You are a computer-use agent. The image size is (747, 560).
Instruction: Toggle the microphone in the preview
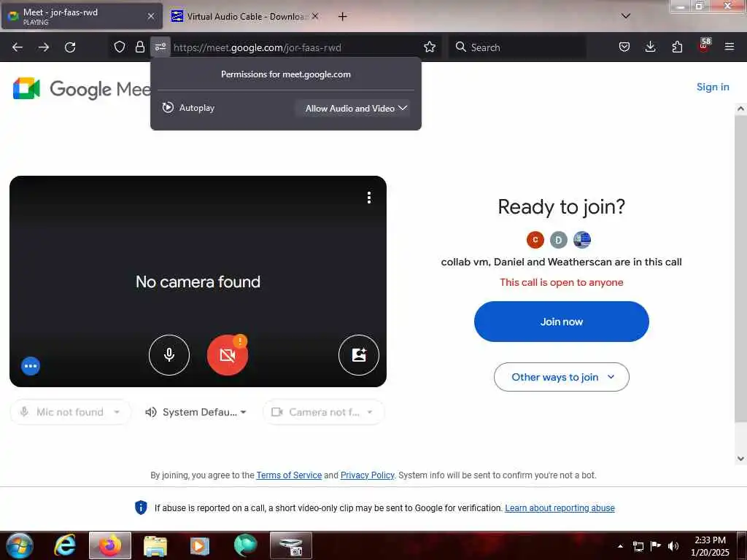(169, 355)
